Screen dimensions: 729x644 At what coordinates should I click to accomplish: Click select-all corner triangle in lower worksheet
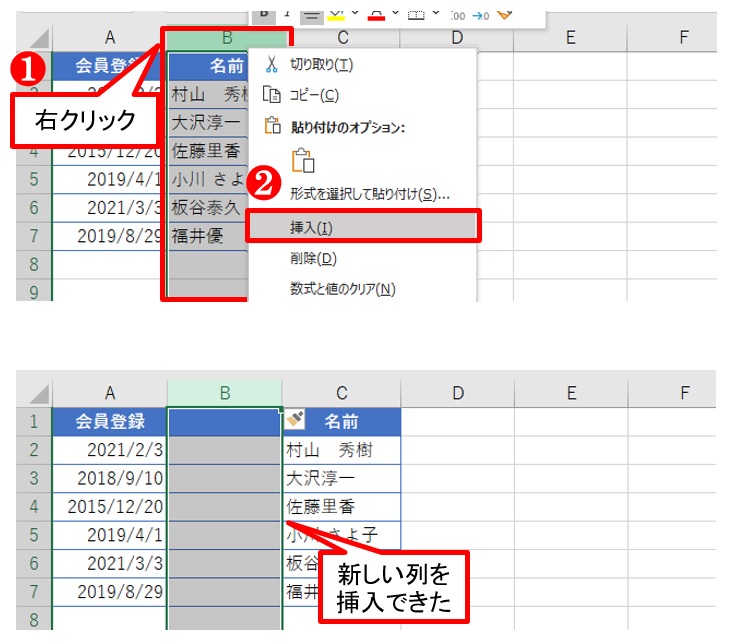click(x=40, y=394)
